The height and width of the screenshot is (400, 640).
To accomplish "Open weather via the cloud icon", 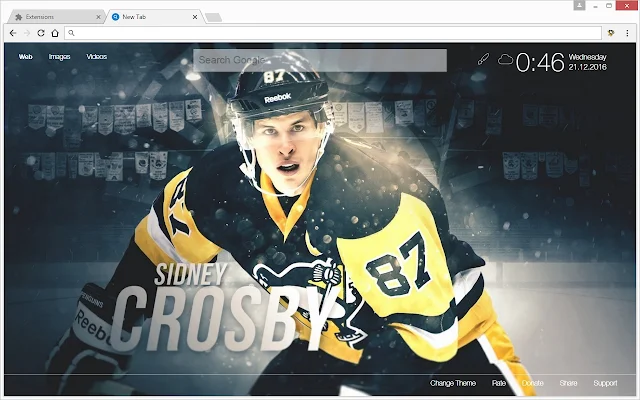I will (505, 60).
